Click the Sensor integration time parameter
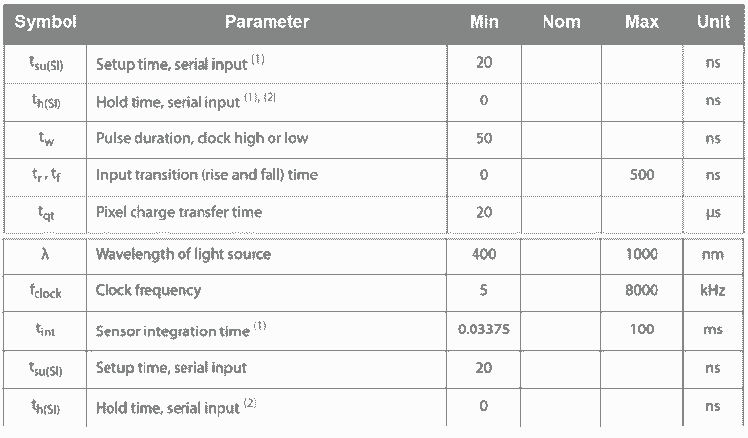Viewport: 748px width, 438px height. click(x=181, y=329)
